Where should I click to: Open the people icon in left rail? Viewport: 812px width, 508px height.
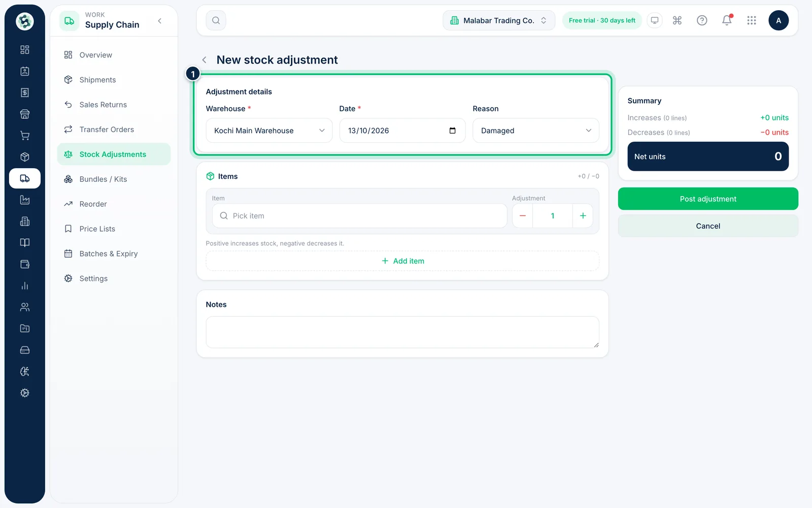click(24, 307)
